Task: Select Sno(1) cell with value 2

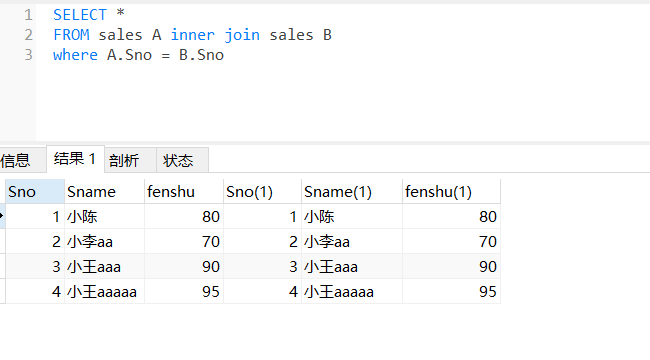Action: 262,241
